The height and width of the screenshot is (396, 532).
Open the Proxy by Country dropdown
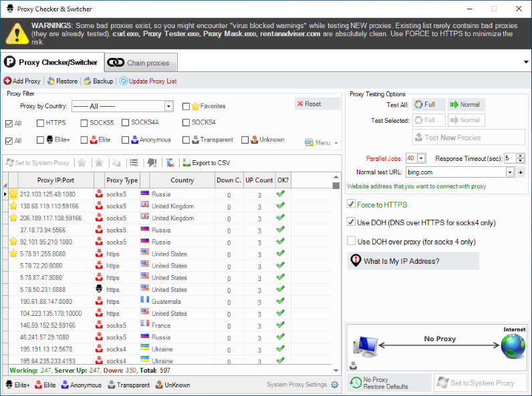pos(168,106)
